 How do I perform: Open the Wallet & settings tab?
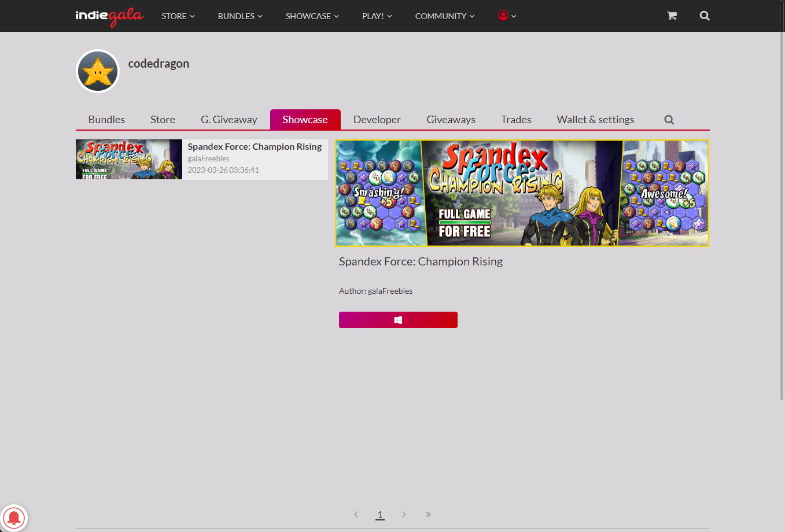(595, 120)
